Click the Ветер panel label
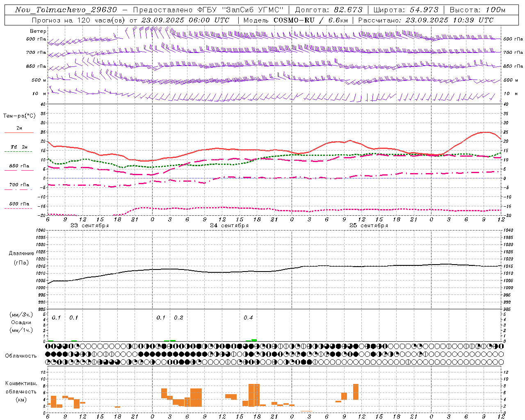The width and height of the screenshot is (525, 420). [38, 31]
